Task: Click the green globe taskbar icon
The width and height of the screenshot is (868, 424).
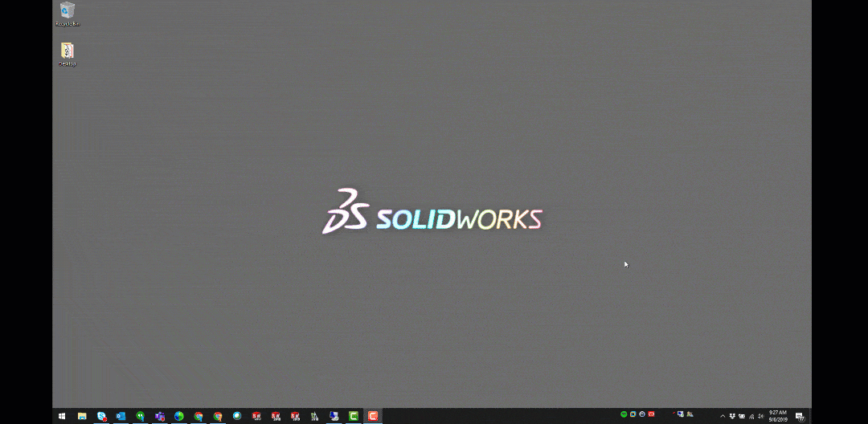Action: [179, 416]
